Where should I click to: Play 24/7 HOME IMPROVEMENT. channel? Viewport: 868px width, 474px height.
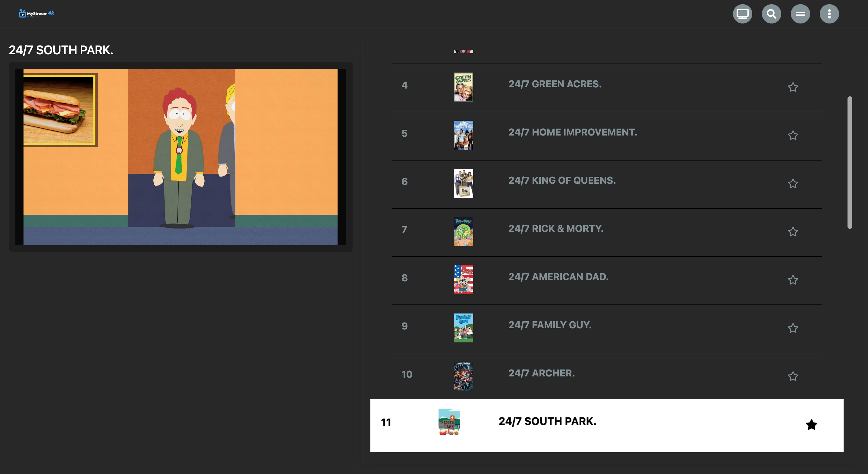[x=573, y=132]
